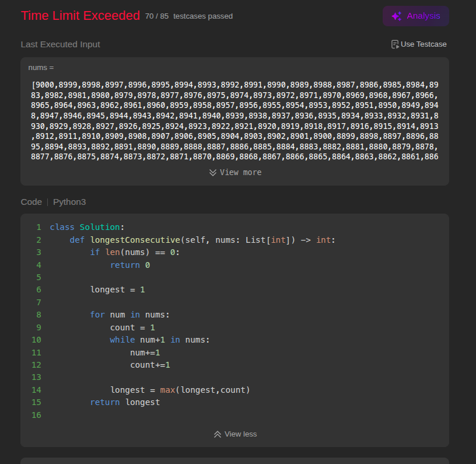Screen dimensions: 476x464
Task: Click line 'return 0' in code
Action: [x=130, y=265]
